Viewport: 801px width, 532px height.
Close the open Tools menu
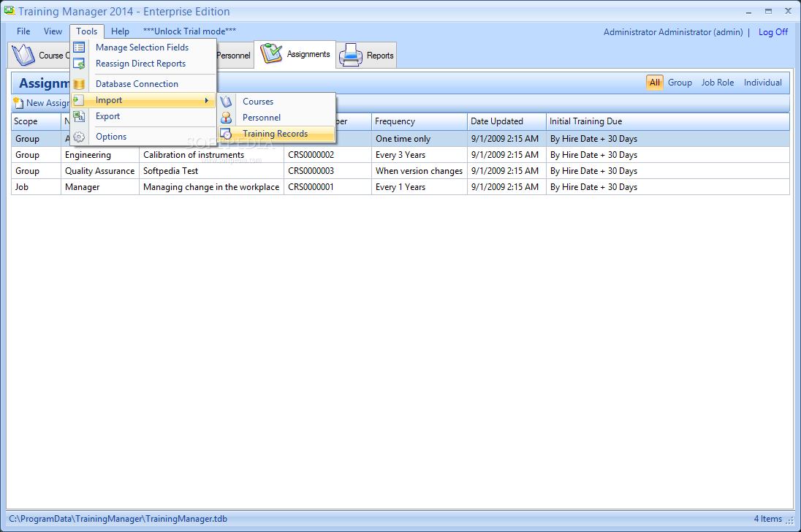point(87,31)
